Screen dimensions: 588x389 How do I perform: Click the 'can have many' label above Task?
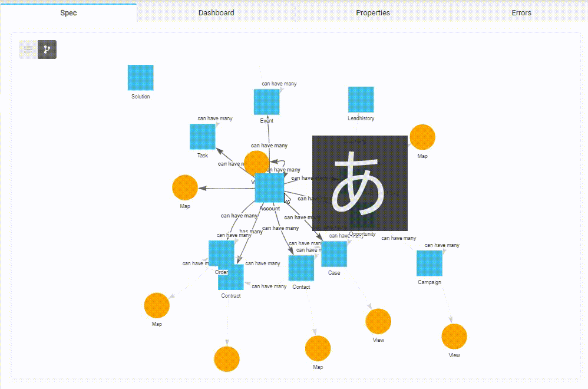215,118
